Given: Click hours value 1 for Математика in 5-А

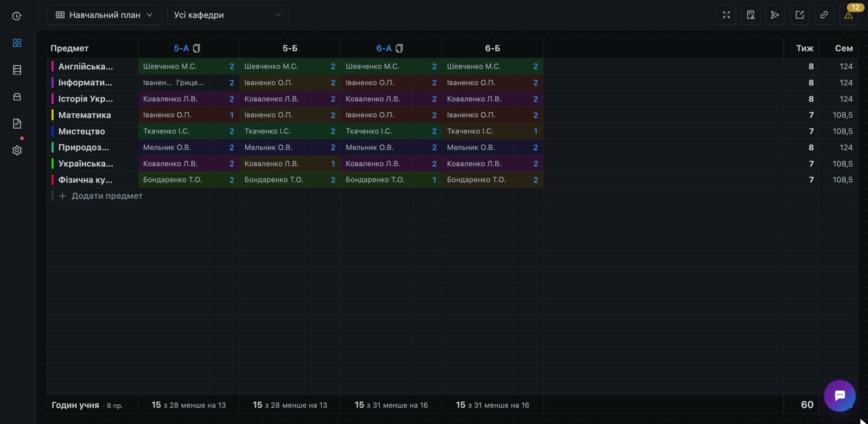Looking at the screenshot, I should (232, 115).
